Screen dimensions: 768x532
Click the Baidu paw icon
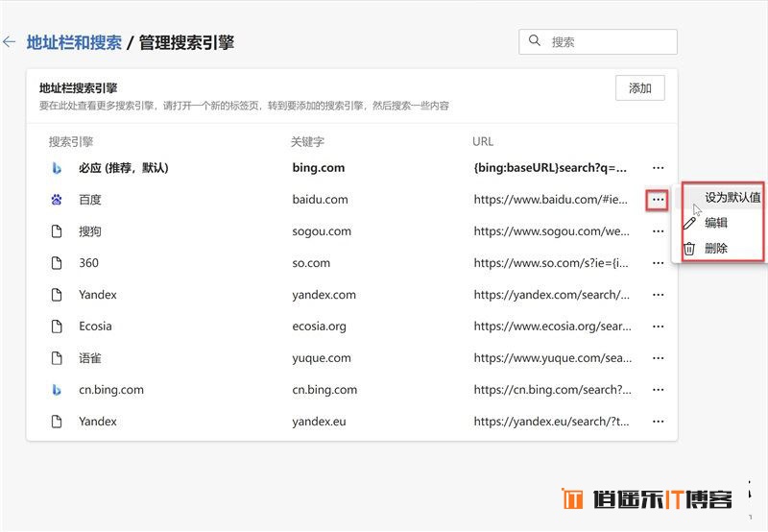pos(57,200)
